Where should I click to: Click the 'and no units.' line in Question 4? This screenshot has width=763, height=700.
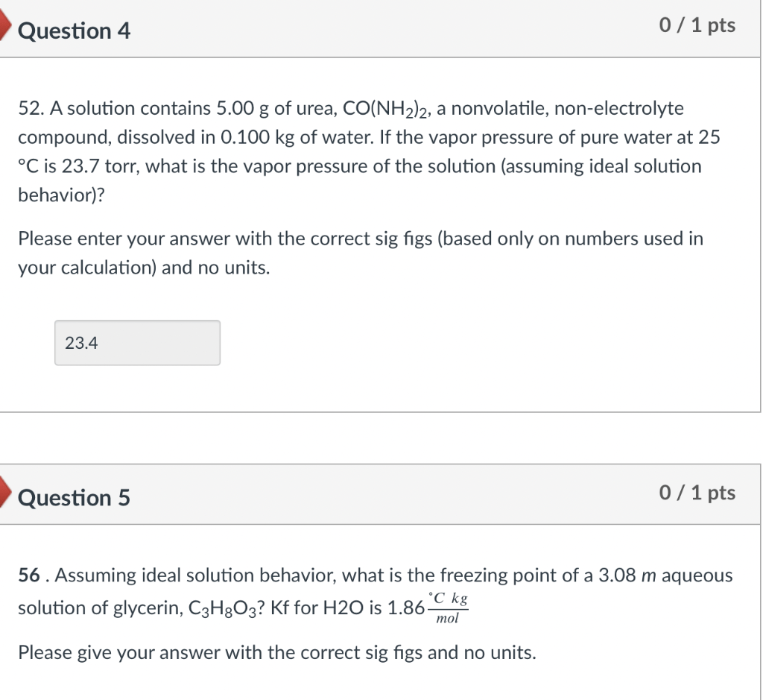pyautogui.click(x=215, y=268)
